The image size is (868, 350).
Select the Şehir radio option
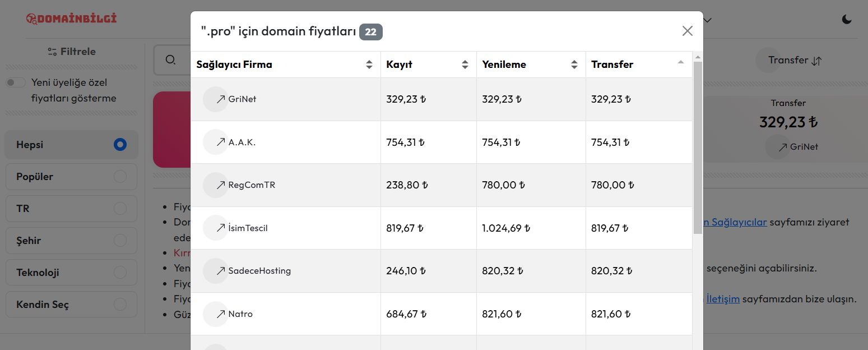[120, 241]
